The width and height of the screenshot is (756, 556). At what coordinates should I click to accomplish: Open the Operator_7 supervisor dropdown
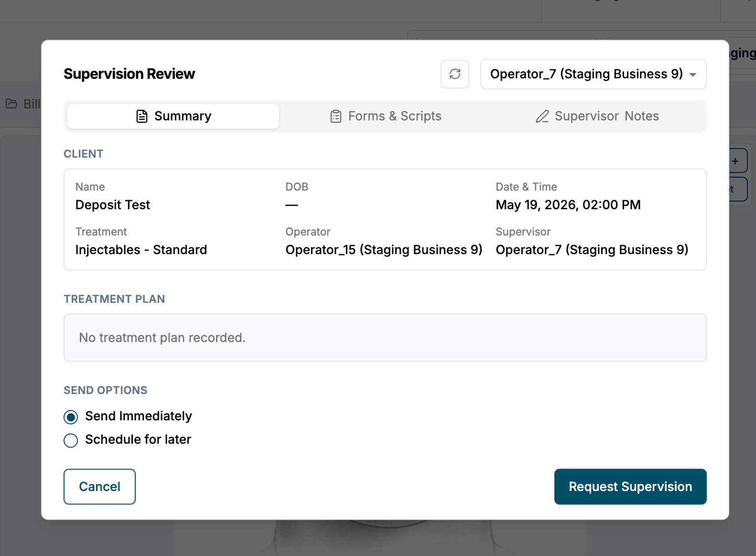coord(593,74)
